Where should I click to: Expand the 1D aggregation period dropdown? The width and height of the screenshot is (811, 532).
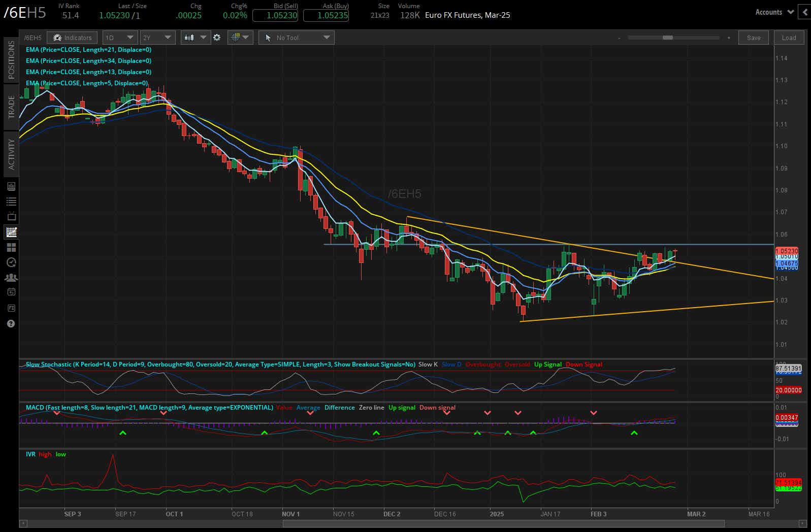tap(119, 38)
